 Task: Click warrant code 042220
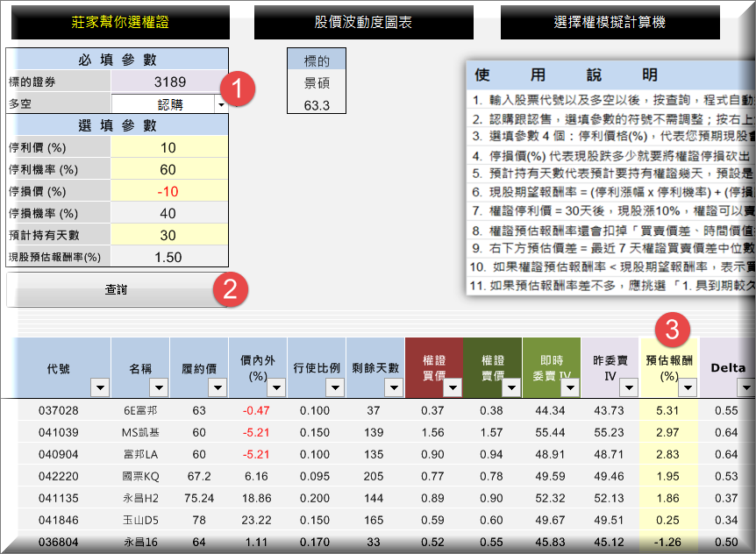(59, 477)
